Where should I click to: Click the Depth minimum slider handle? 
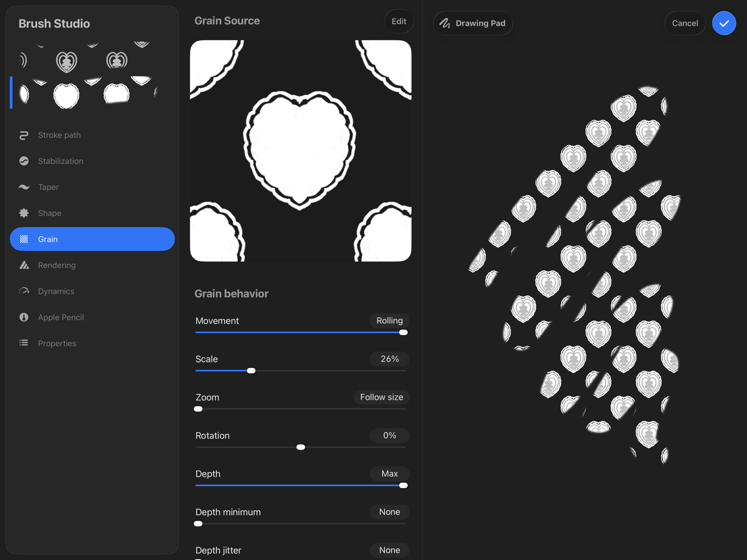tap(198, 524)
